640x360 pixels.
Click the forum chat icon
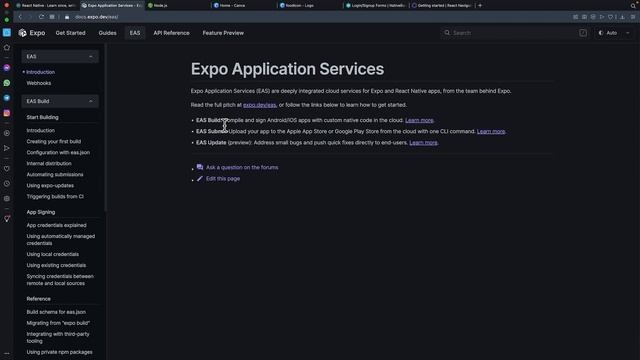[x=200, y=167]
